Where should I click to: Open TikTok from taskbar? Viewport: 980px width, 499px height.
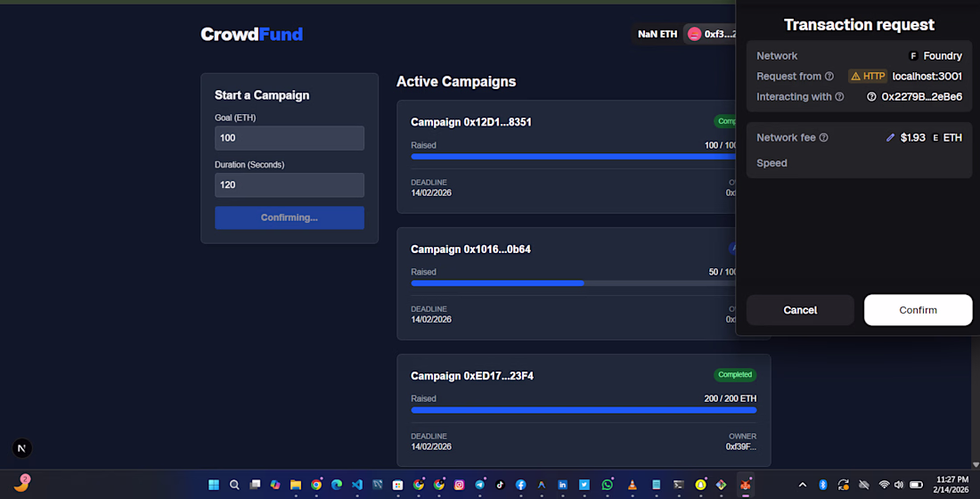(500, 485)
